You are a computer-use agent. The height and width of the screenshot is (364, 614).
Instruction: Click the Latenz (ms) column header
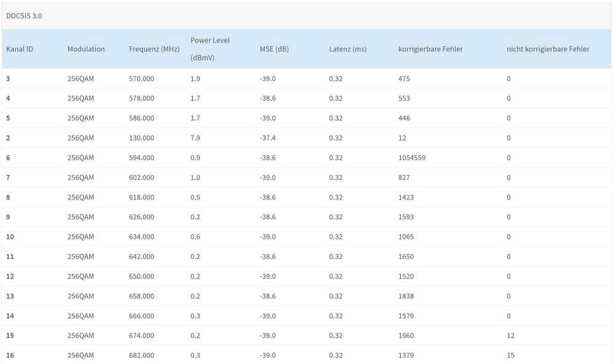point(348,49)
